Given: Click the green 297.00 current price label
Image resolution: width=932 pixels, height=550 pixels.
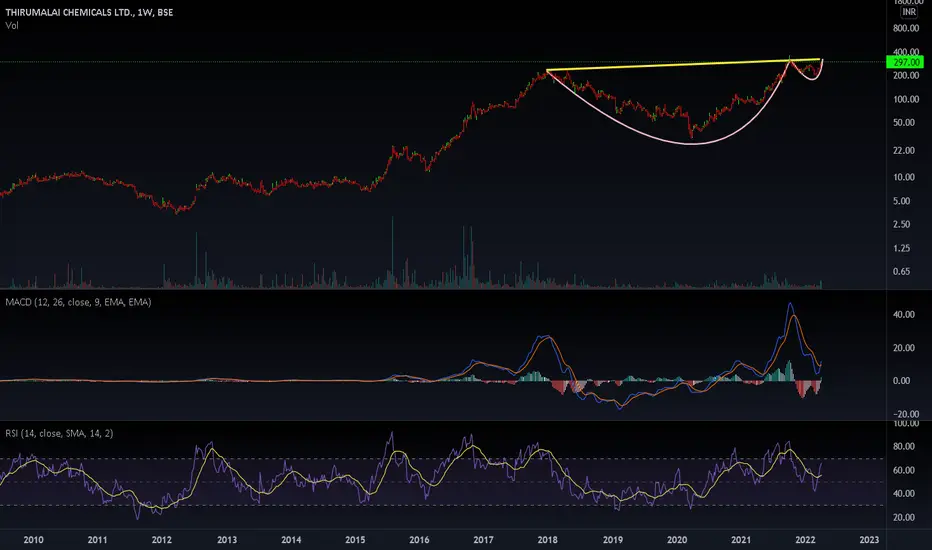Looking at the screenshot, I should point(906,62).
